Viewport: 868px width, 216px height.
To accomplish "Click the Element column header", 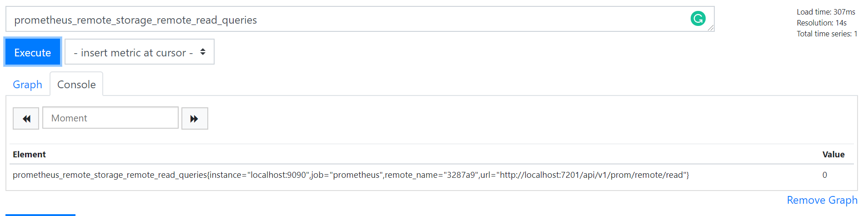I will 29,155.
